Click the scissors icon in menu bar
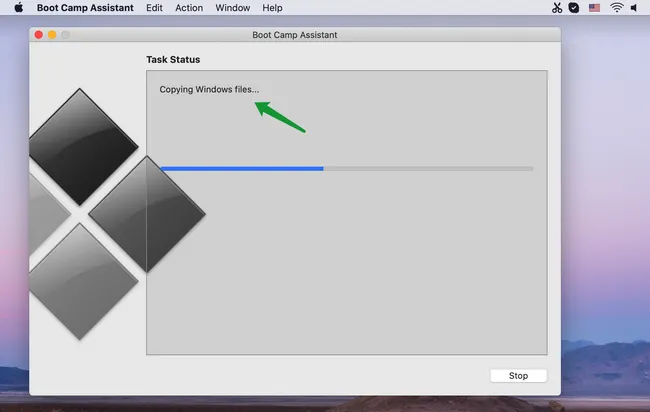The height and width of the screenshot is (412, 650). click(x=557, y=8)
